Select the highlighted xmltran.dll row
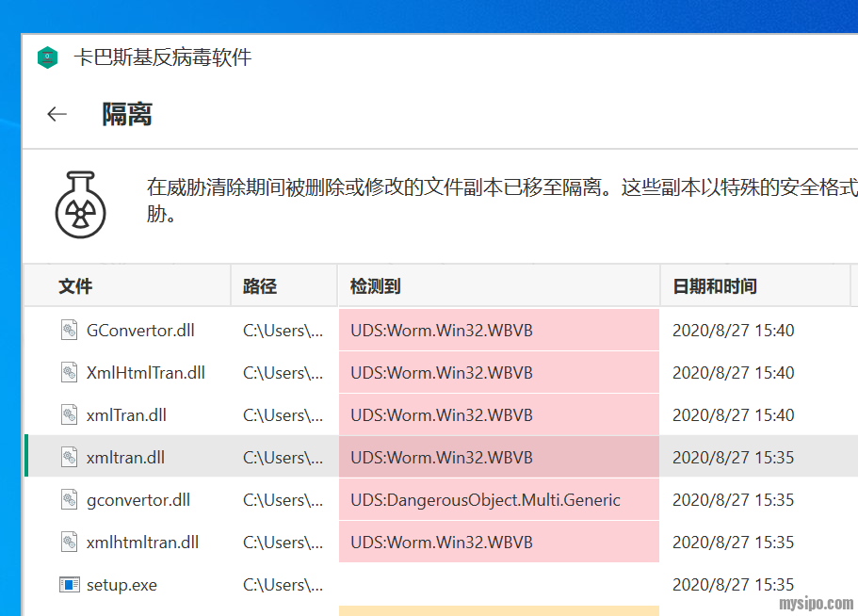 (x=125, y=458)
